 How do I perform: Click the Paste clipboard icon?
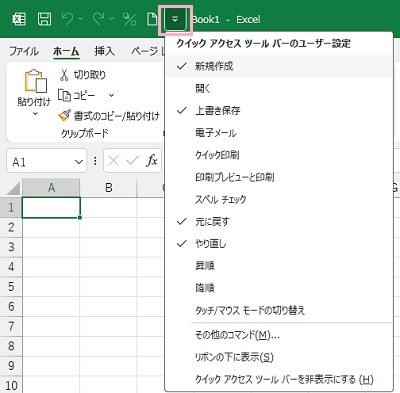click(35, 81)
